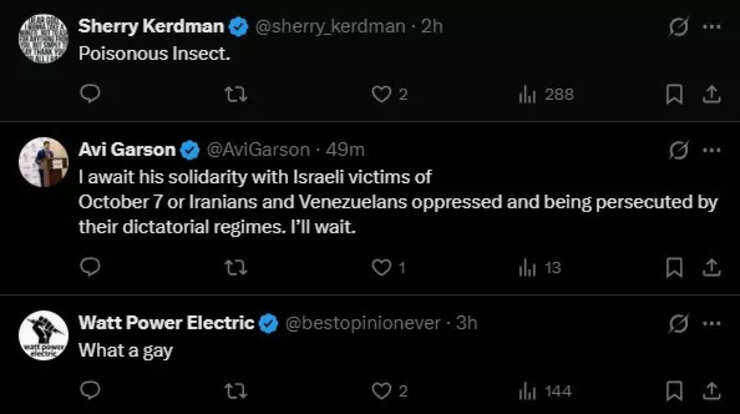The image size is (740, 414).
Task: Share Sherry Kerdman's tweet
Action: tap(711, 94)
